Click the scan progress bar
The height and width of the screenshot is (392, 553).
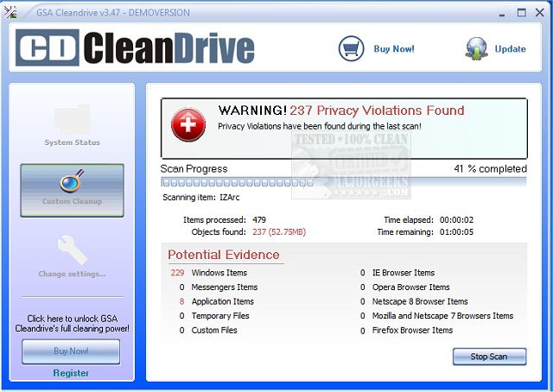[x=344, y=182]
